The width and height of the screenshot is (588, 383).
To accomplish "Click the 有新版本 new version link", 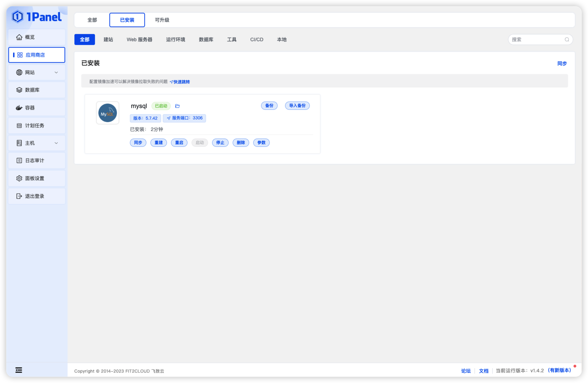I will [x=559, y=370].
